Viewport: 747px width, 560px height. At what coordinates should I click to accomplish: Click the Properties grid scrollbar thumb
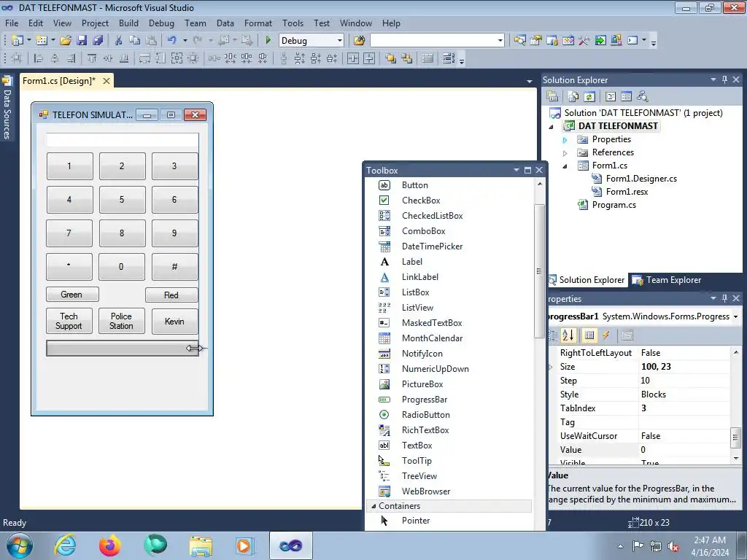coord(735,437)
